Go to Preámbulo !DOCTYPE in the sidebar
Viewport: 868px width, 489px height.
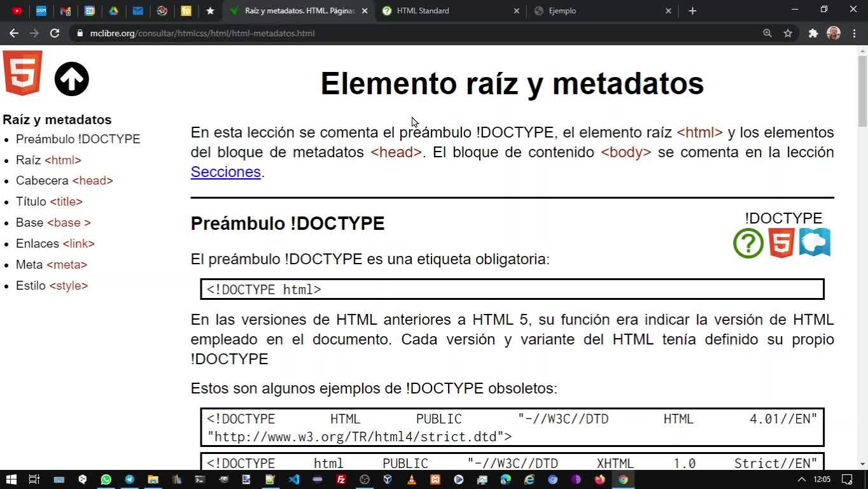78,139
